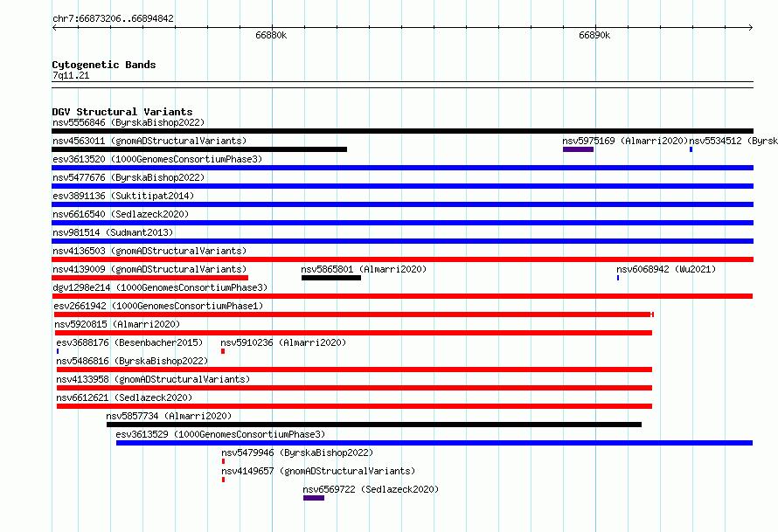Click the nsv4139009 (gnomADStructuralVariants) label
This screenshot has height=532, width=778.
click(149, 269)
